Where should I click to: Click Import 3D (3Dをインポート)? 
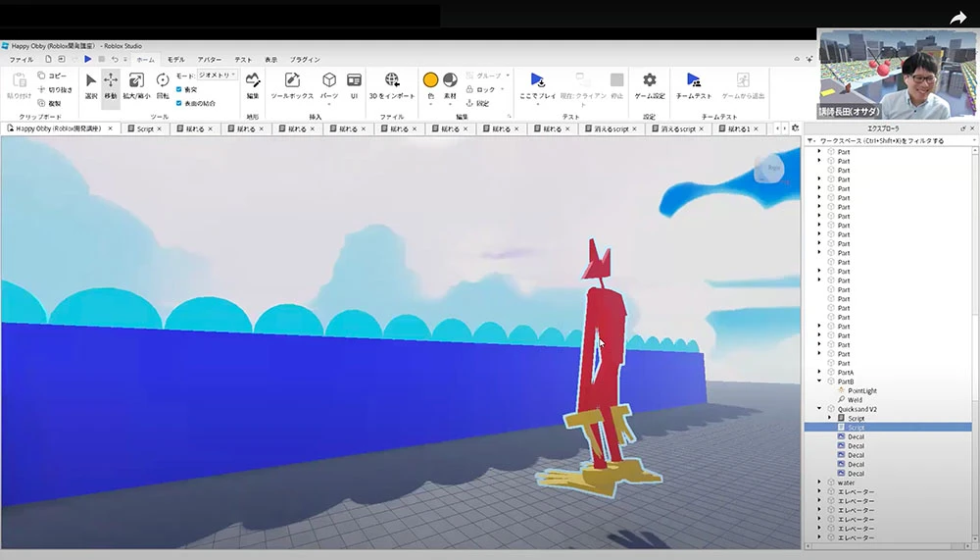tap(392, 85)
